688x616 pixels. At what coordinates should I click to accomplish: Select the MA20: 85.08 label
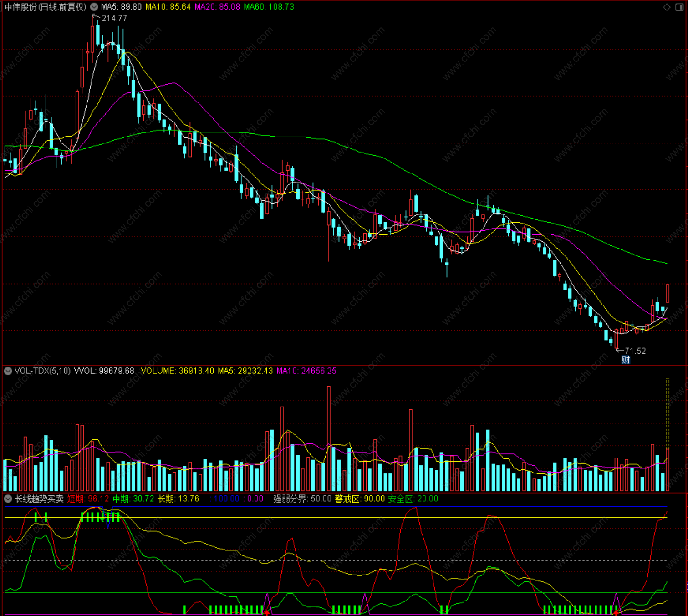click(217, 7)
